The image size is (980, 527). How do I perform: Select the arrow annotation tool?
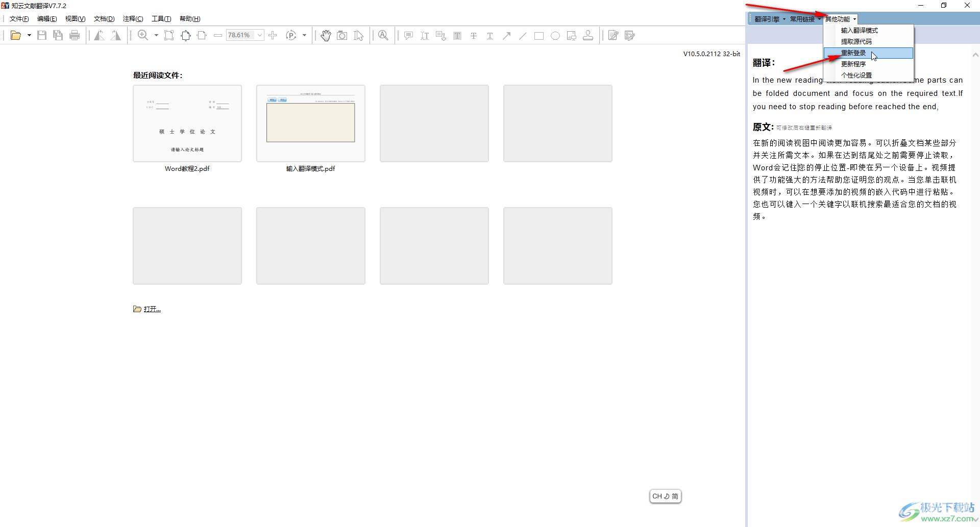pos(506,36)
